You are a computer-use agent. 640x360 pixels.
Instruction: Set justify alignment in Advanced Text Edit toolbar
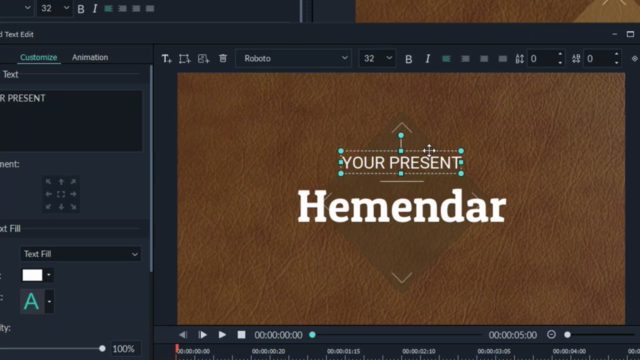(502, 59)
